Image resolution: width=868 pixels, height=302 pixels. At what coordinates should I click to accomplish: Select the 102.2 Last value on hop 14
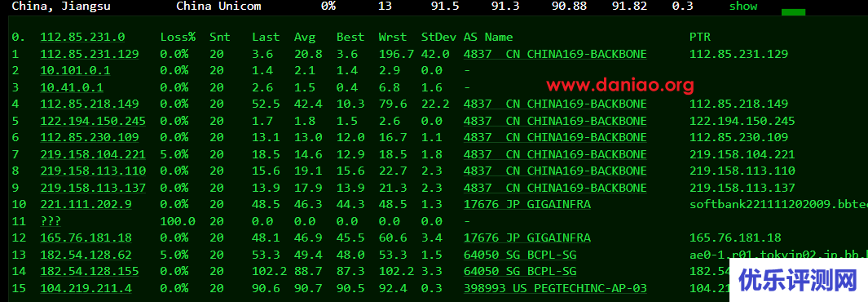(270, 272)
